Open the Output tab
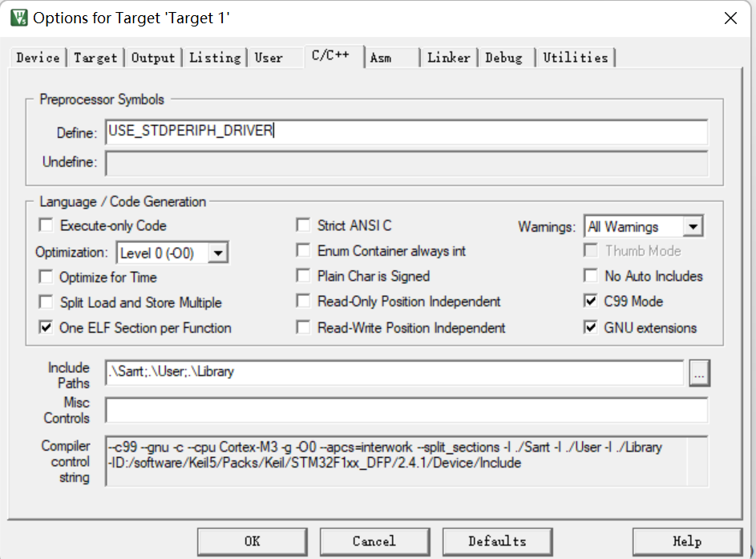Image resolution: width=756 pixels, height=559 pixels. pos(153,58)
